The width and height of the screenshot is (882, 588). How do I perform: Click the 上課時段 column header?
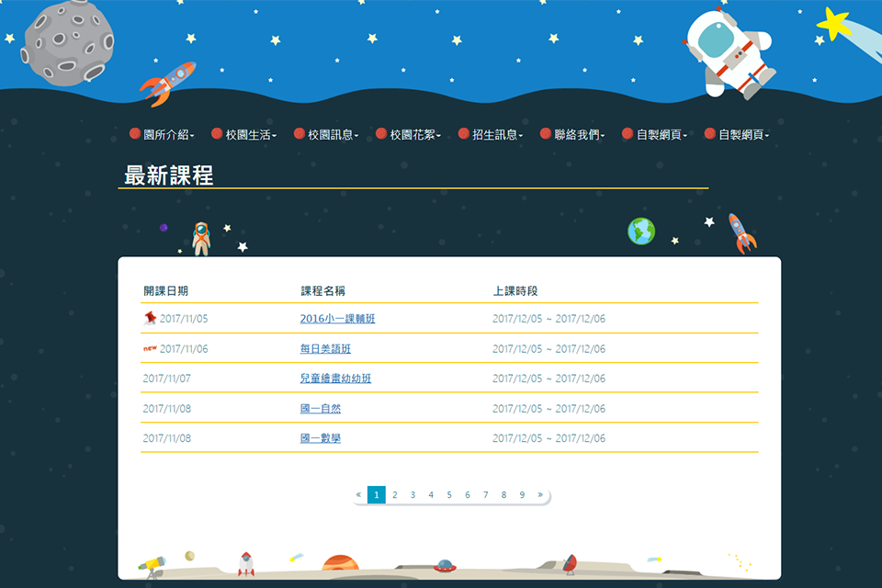coord(515,291)
